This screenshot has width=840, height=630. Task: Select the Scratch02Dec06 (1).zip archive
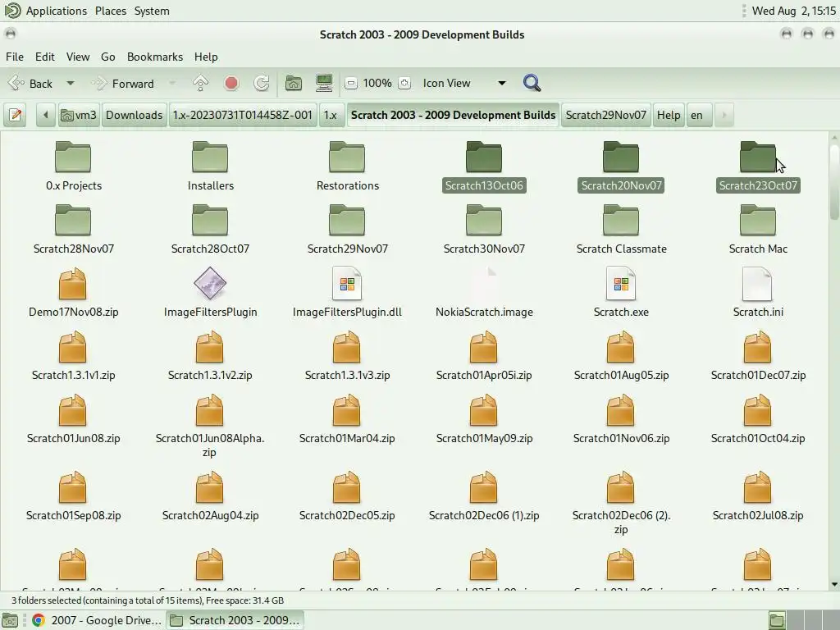pyautogui.click(x=484, y=495)
